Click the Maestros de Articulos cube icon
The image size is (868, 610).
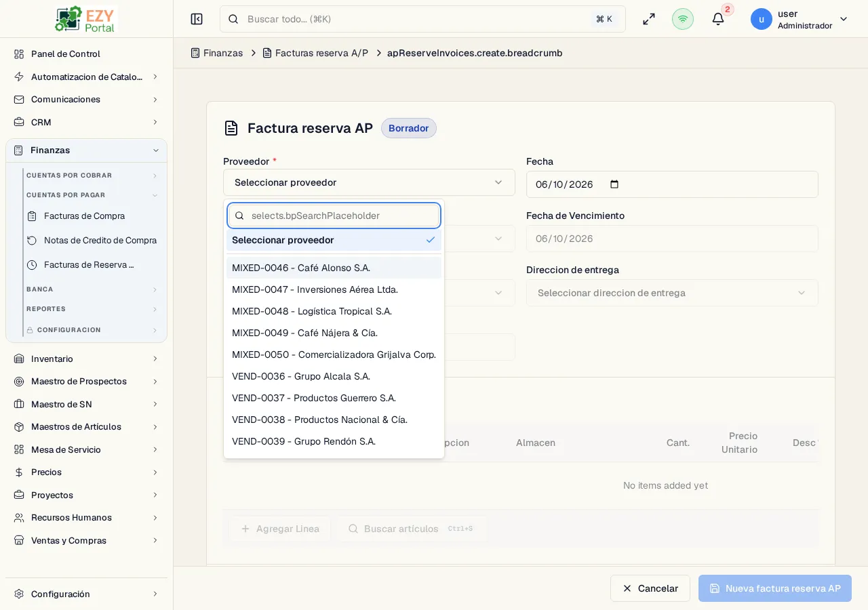(19, 426)
